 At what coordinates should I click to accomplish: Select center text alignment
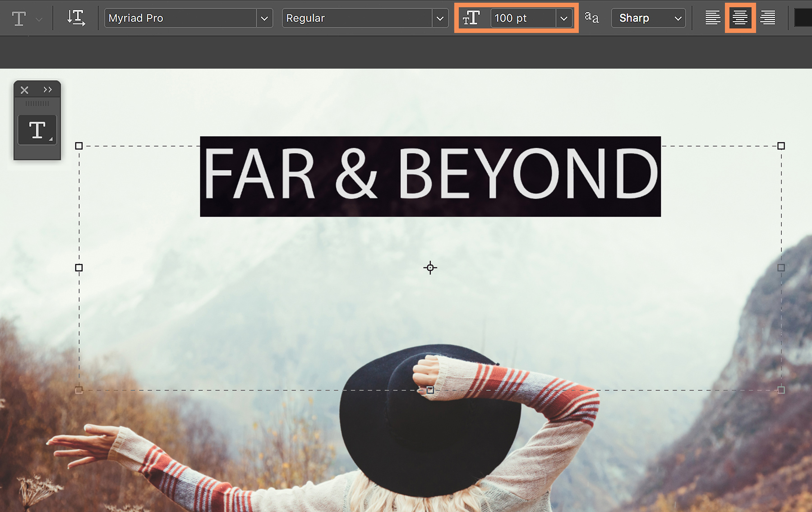point(740,18)
